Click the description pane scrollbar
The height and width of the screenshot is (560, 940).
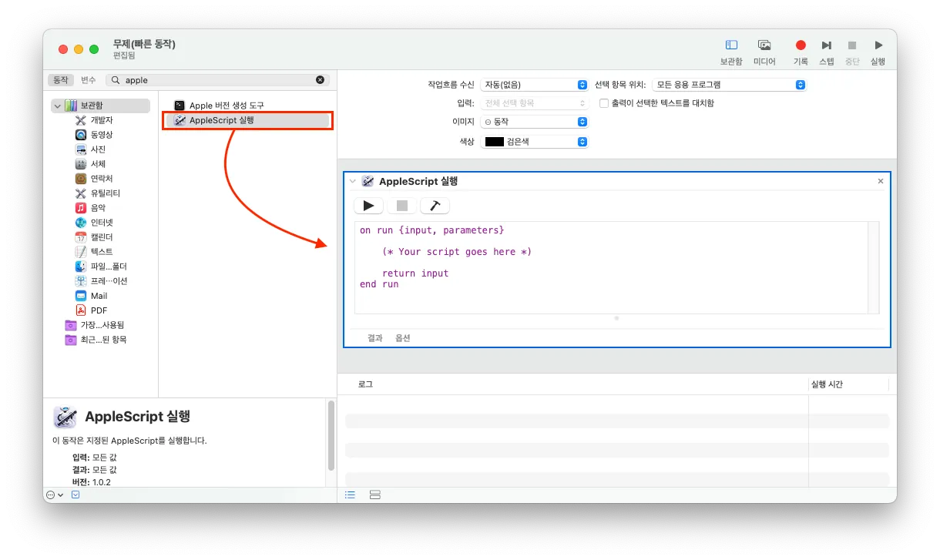331,436
